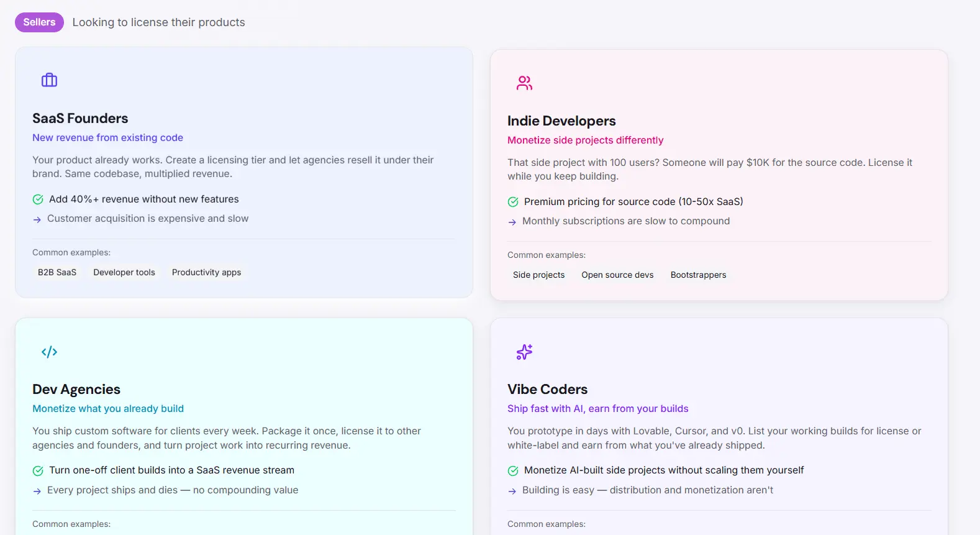Click the people icon on Indie Developers card
Image resolution: width=980 pixels, height=535 pixels.
tap(524, 83)
